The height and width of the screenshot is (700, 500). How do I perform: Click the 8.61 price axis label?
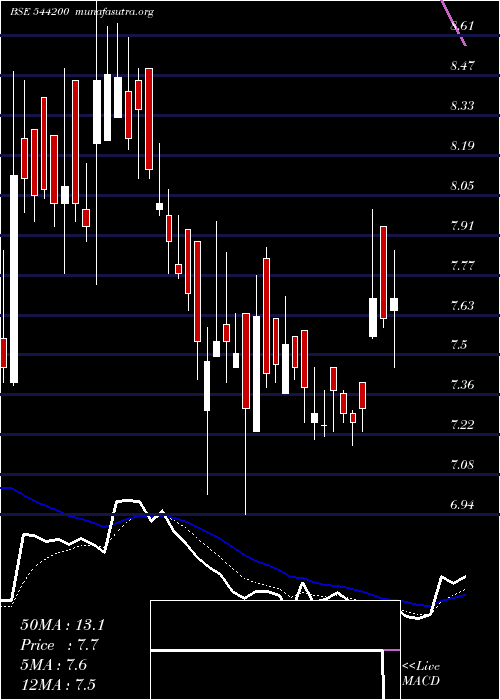click(462, 26)
